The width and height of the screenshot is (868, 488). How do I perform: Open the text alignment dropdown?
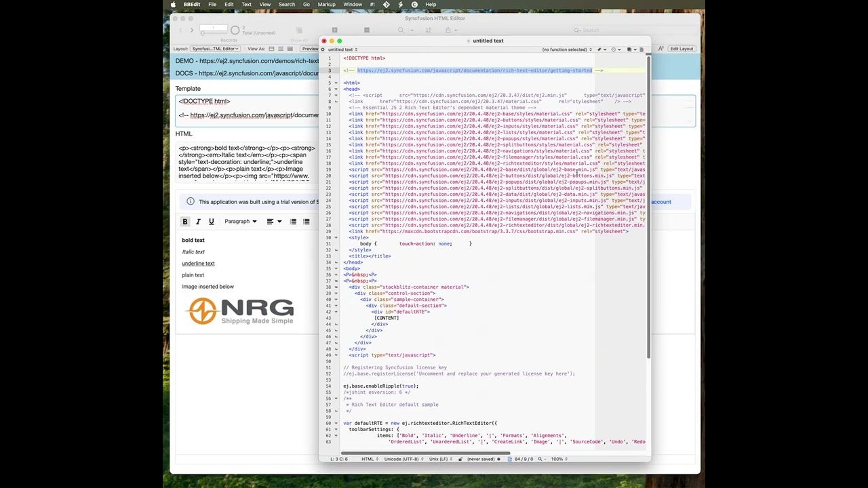point(274,222)
